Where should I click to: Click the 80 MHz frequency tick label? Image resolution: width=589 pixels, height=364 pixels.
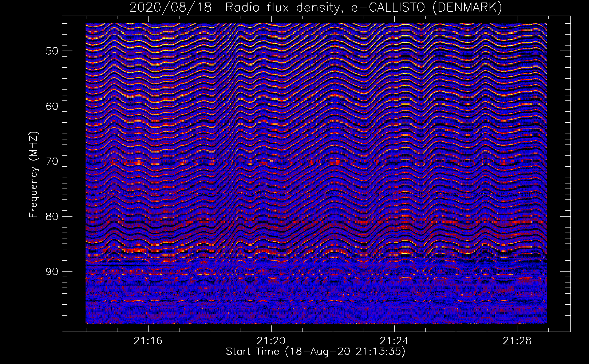coord(52,216)
